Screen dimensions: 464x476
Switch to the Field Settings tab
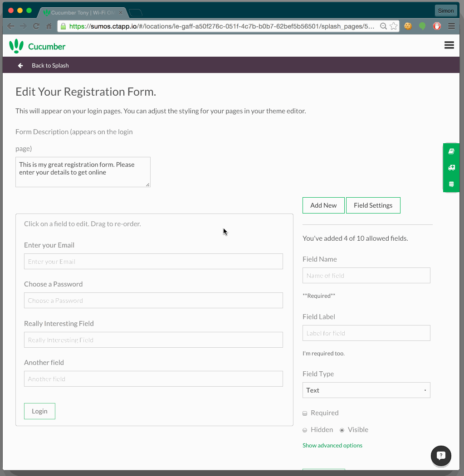(373, 205)
